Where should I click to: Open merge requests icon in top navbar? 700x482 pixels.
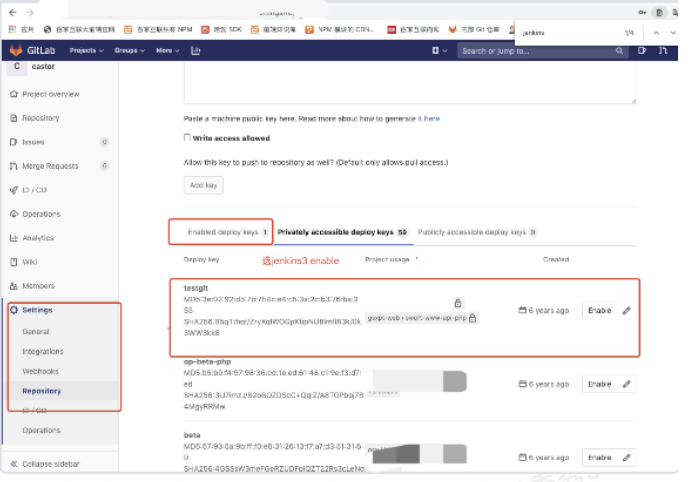(663, 51)
